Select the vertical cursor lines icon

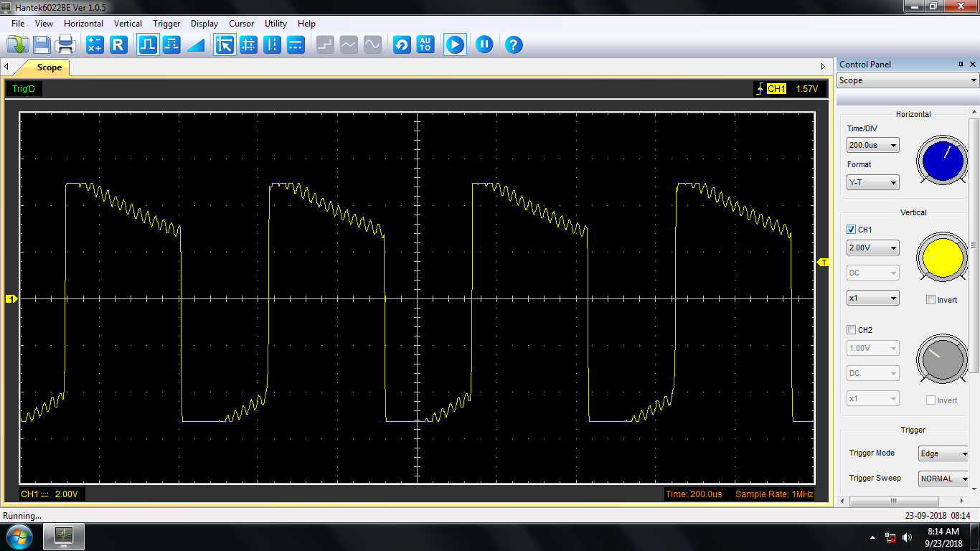point(272,44)
